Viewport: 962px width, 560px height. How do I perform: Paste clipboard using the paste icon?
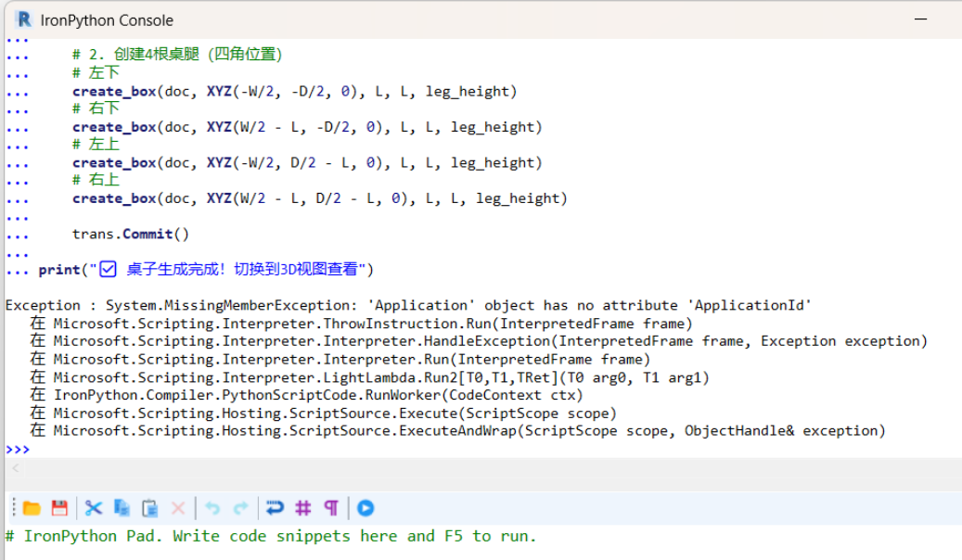[x=149, y=508]
